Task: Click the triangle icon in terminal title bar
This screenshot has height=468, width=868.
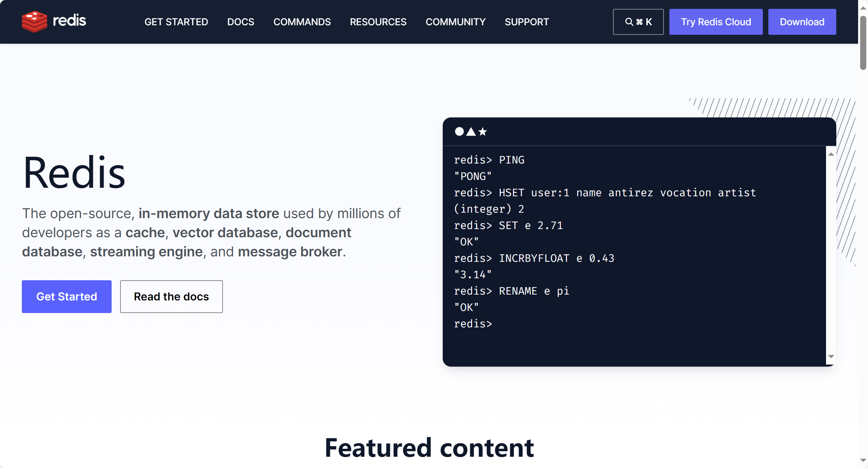Action: pyautogui.click(x=471, y=131)
